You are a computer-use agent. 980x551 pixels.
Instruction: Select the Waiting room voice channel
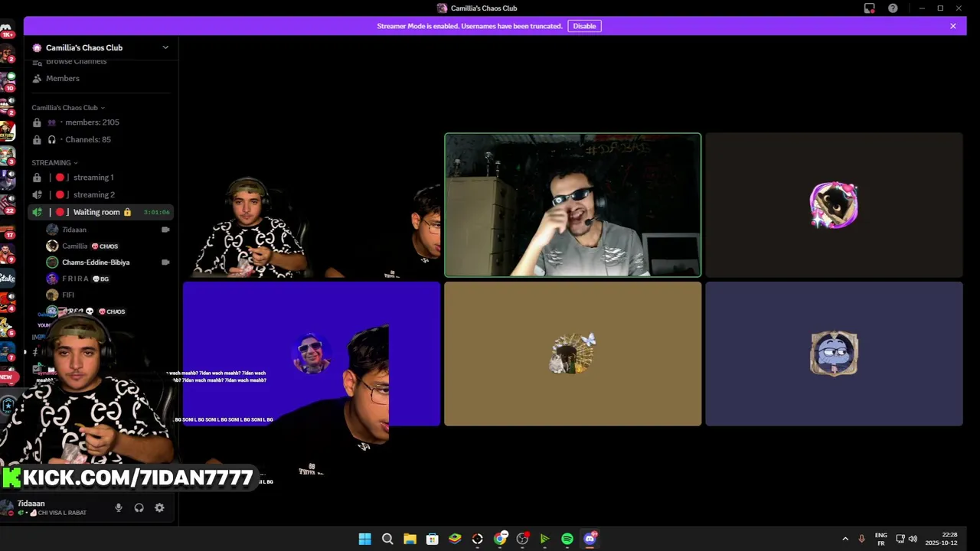coord(101,212)
